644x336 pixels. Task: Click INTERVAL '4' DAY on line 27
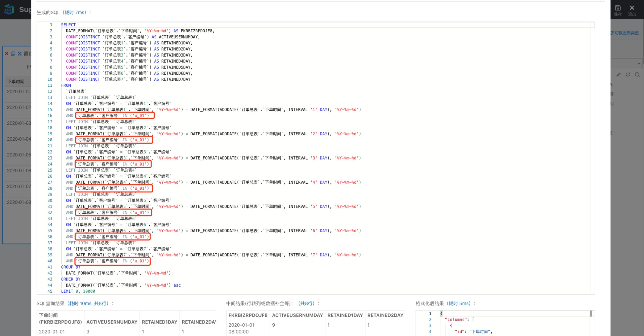click(308, 182)
